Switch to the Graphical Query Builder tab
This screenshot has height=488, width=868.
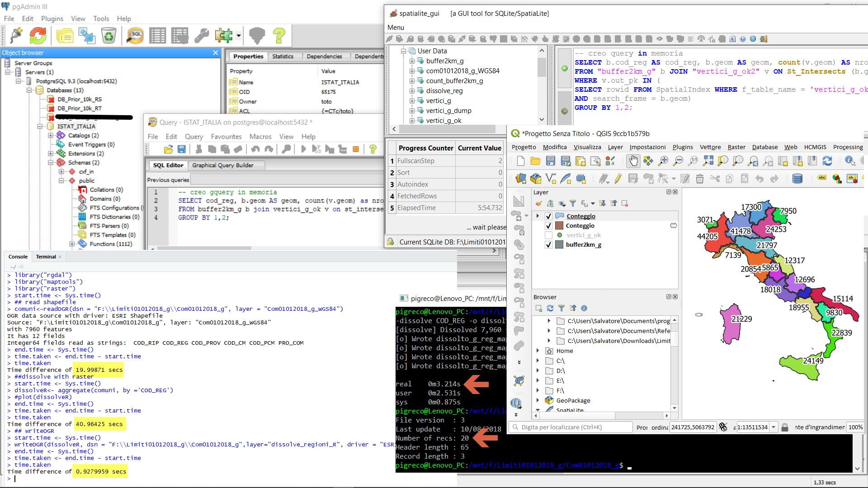tap(222, 165)
